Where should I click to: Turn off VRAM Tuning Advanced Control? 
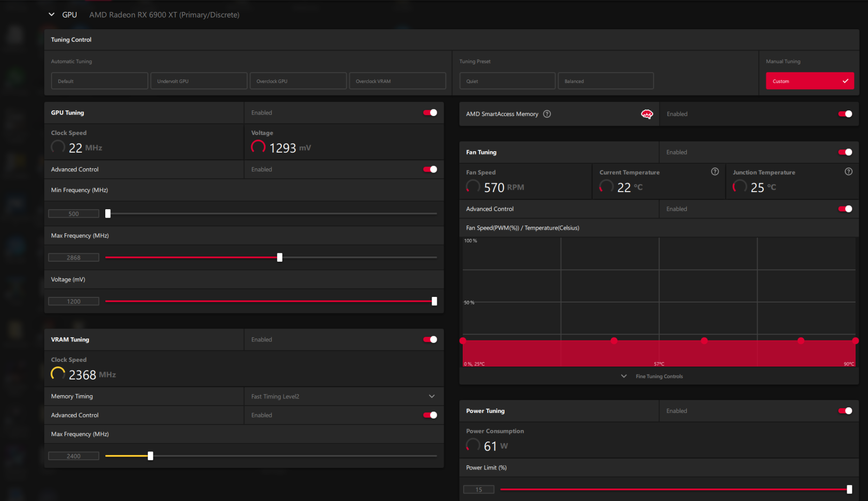point(430,415)
